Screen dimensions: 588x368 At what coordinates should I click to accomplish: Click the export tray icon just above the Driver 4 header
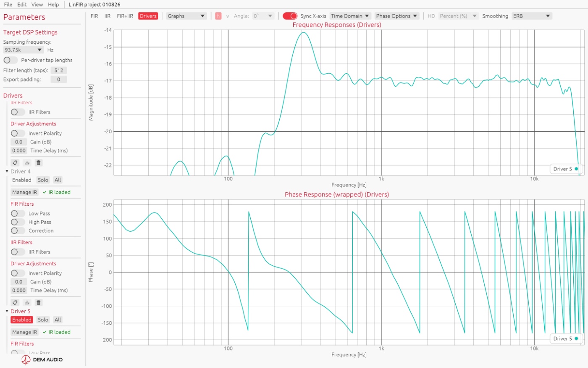click(x=27, y=163)
